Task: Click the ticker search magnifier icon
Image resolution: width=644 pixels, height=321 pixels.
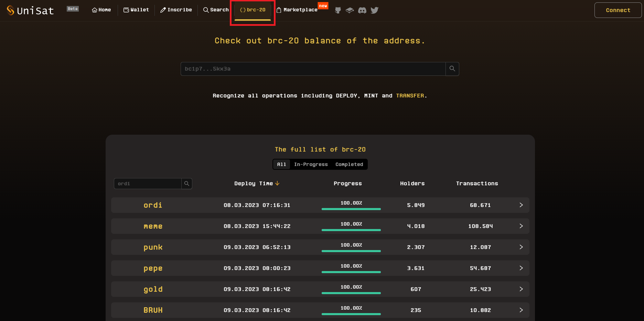Action: pos(187,184)
